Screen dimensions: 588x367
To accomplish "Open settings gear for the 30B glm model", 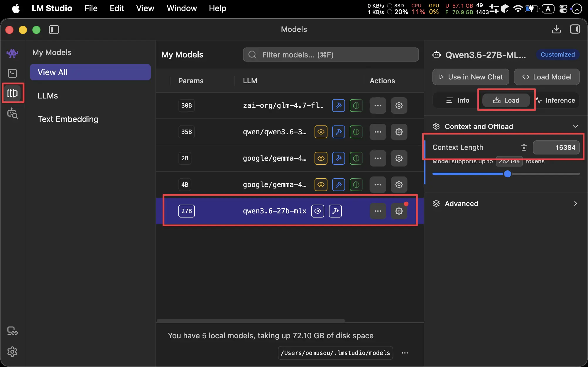I will click(x=399, y=106).
